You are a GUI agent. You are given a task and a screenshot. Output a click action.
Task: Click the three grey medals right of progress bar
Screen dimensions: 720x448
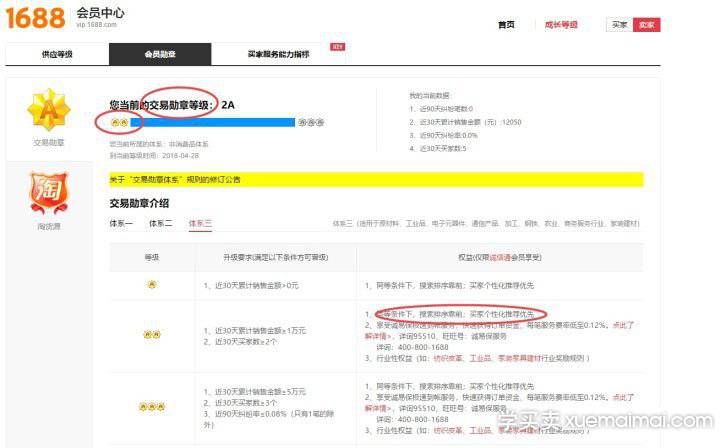tap(311, 123)
